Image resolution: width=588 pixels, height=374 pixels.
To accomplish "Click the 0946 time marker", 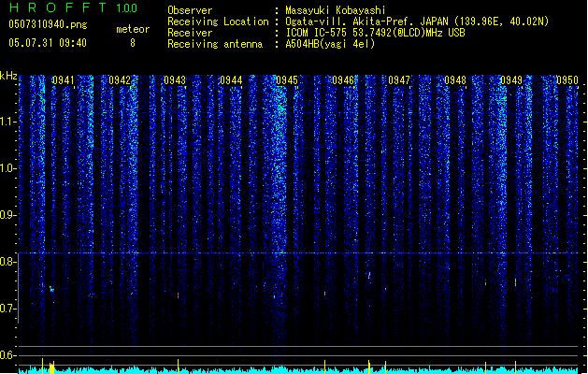I will 343,80.
